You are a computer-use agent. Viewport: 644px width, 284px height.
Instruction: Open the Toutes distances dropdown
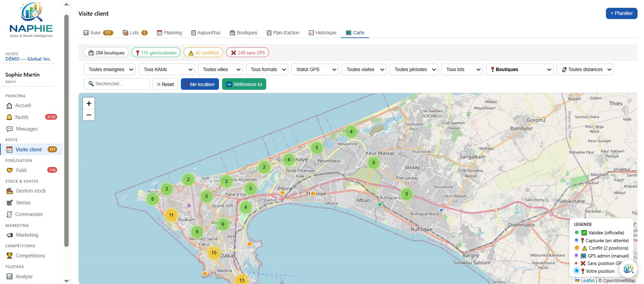(585, 69)
